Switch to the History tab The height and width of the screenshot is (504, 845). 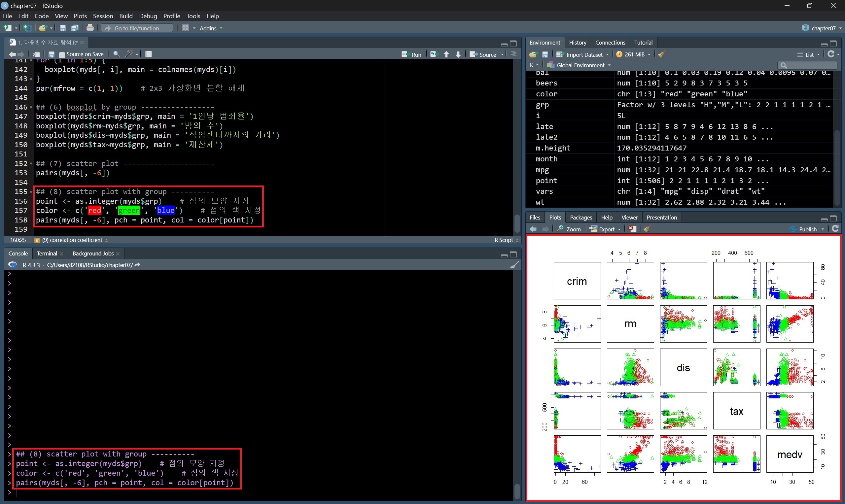[577, 43]
